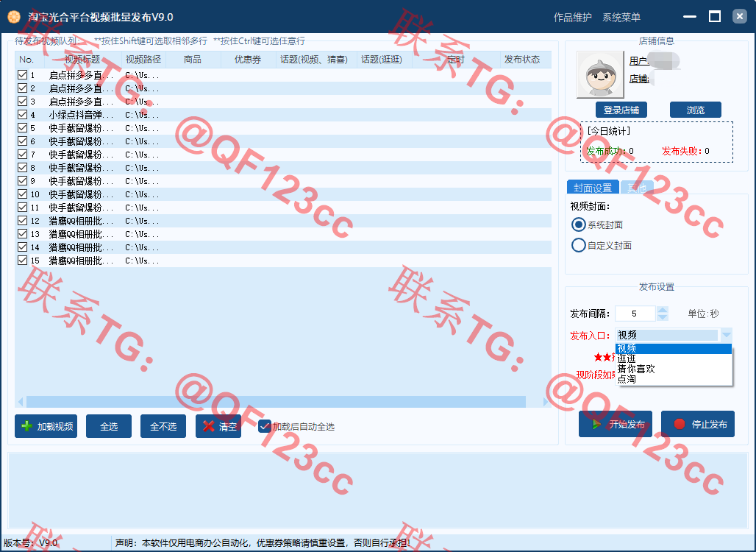Click the red stop-publish circle icon

click(x=680, y=424)
